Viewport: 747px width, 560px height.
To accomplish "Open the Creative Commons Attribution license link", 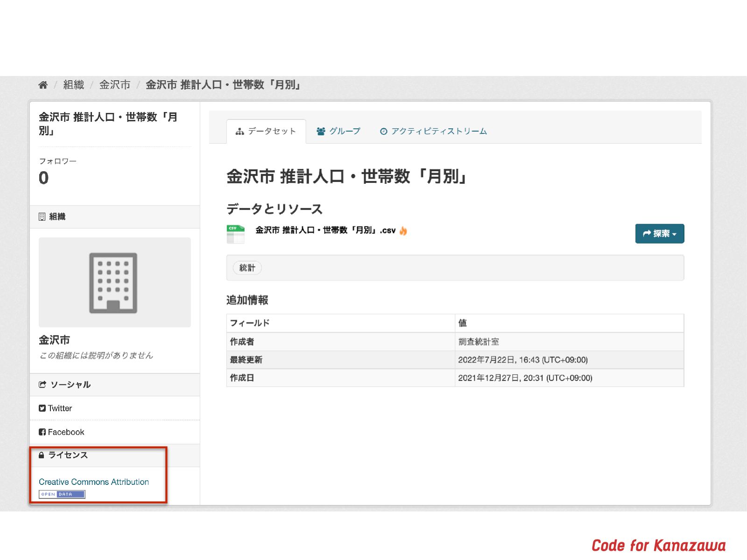I will click(94, 482).
